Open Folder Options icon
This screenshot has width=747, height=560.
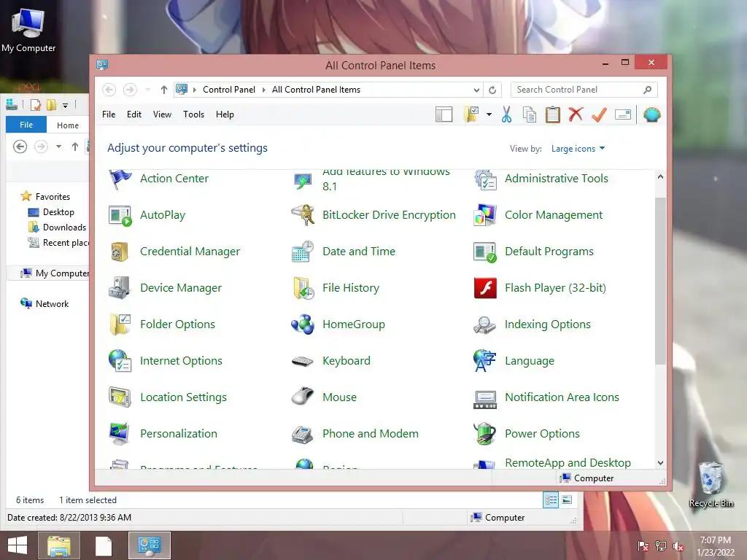(120, 324)
